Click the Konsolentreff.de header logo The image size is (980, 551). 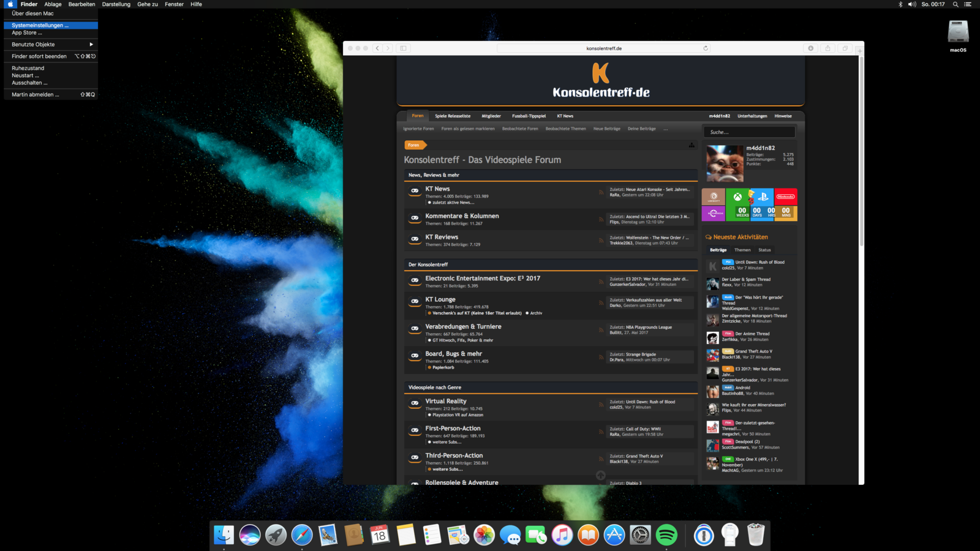pyautogui.click(x=601, y=81)
